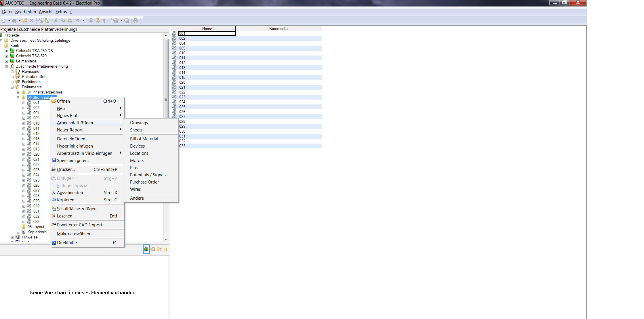Click the Open folder toolbar icon
Viewport: 644px width, 319px height.
(25, 21)
